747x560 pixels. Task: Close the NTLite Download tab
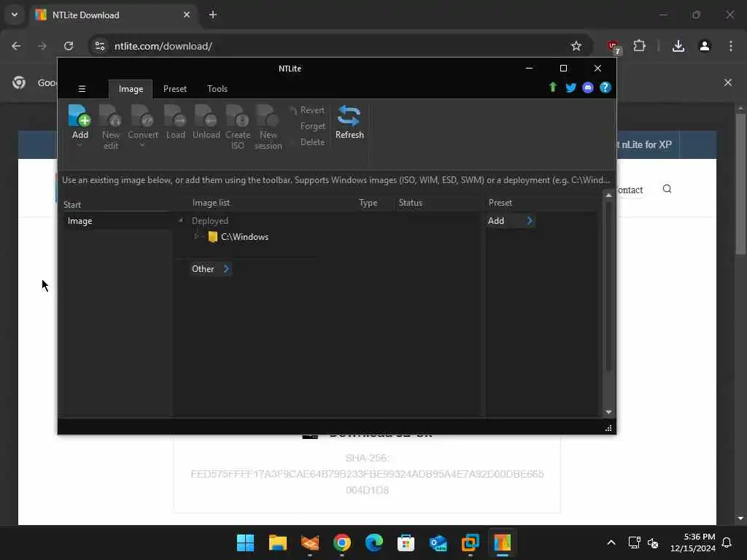pos(187,15)
